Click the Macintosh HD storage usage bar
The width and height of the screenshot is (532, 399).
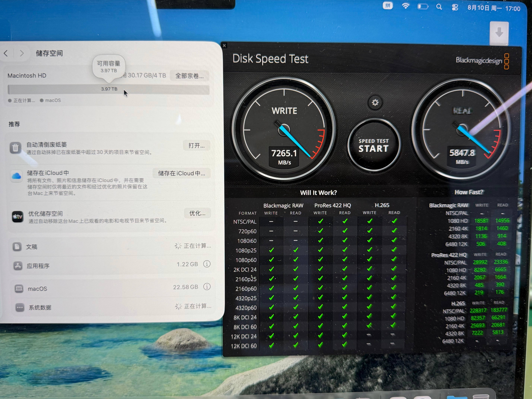pos(109,90)
